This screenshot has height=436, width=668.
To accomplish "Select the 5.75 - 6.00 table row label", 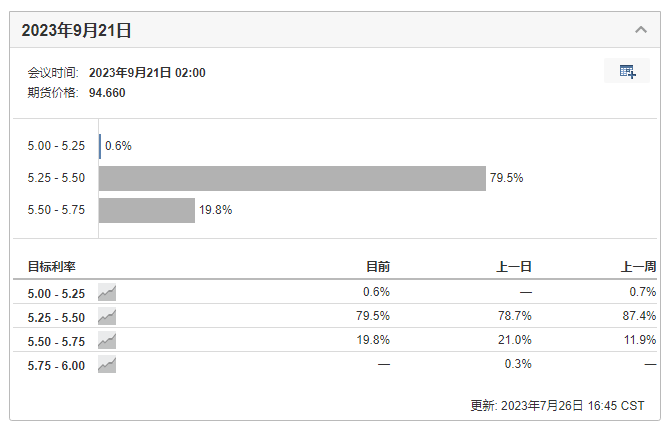I will (56, 365).
